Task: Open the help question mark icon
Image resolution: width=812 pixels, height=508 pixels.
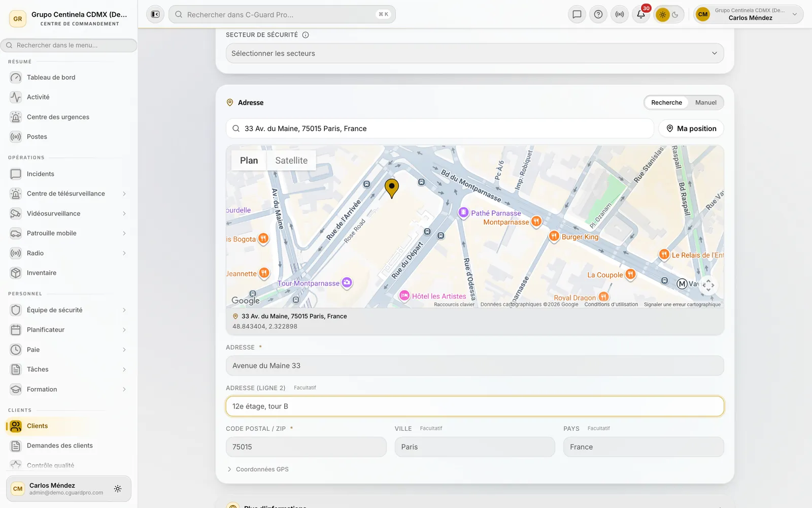Action: pyautogui.click(x=598, y=14)
